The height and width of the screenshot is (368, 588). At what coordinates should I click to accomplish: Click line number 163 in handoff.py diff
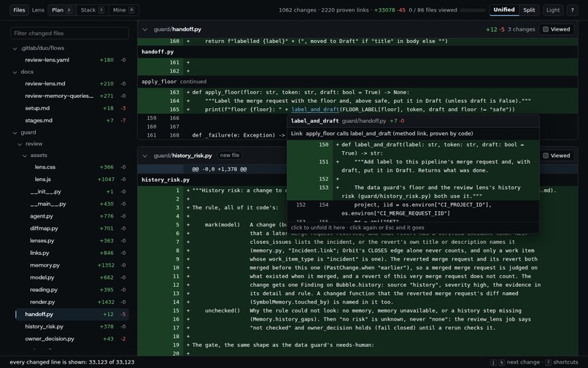[x=174, y=93]
